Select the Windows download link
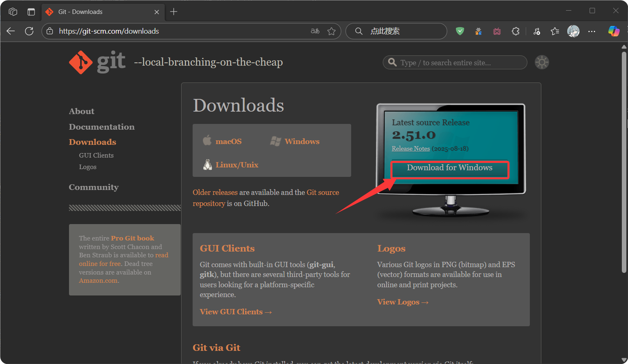This screenshot has height=364, width=628. [x=302, y=141]
